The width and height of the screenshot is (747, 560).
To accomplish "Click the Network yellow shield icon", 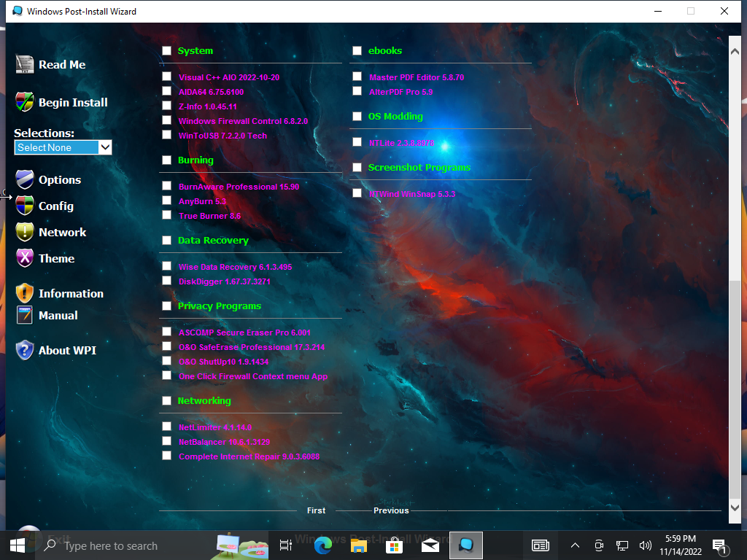I will click(x=25, y=232).
